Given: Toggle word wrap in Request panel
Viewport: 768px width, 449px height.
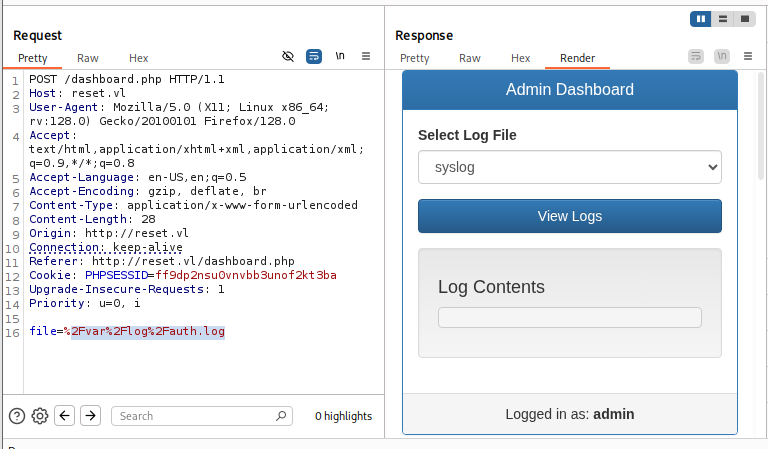Looking at the screenshot, I should [x=314, y=57].
